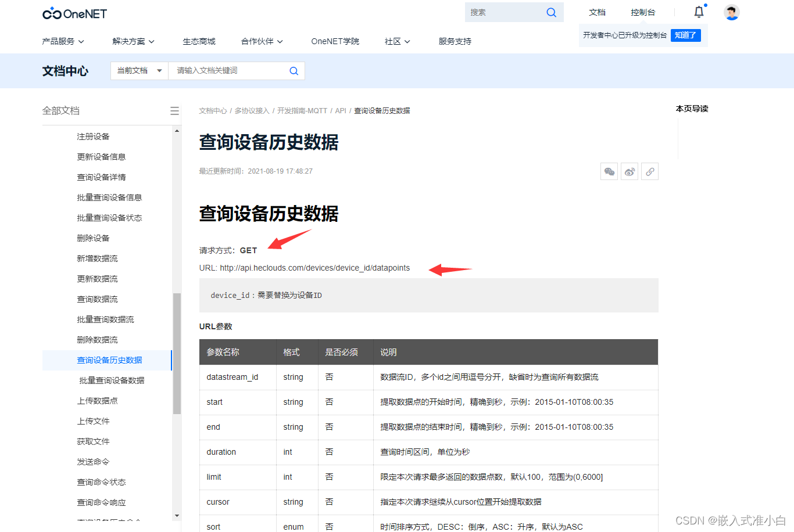Open notifications via the bell icon
Image resolution: width=794 pixels, height=532 pixels.
[x=698, y=12]
